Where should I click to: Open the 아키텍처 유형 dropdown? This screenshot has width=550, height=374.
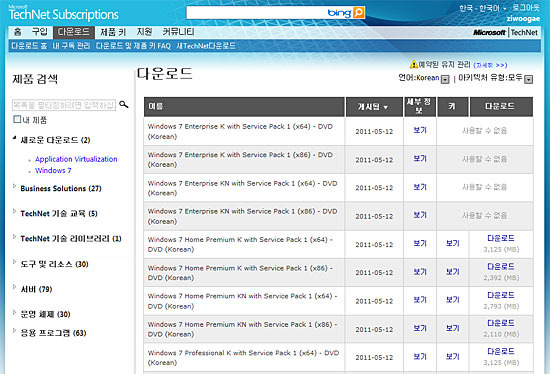528,79
